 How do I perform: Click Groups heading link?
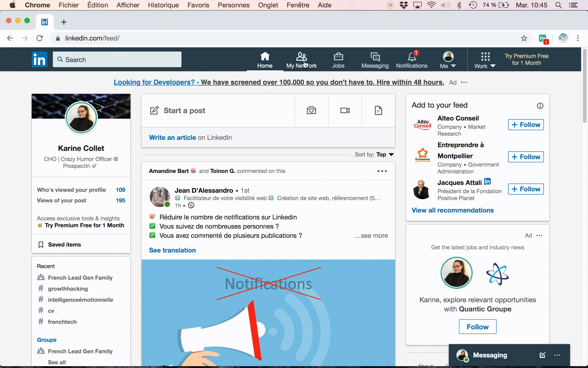(47, 340)
